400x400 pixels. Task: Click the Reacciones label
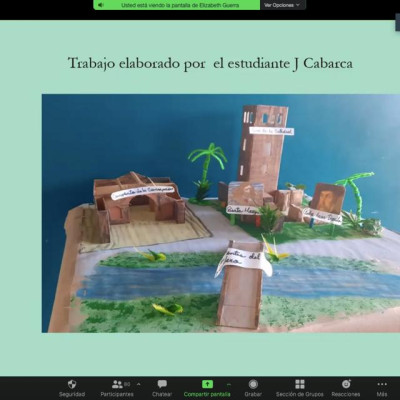coord(346,394)
